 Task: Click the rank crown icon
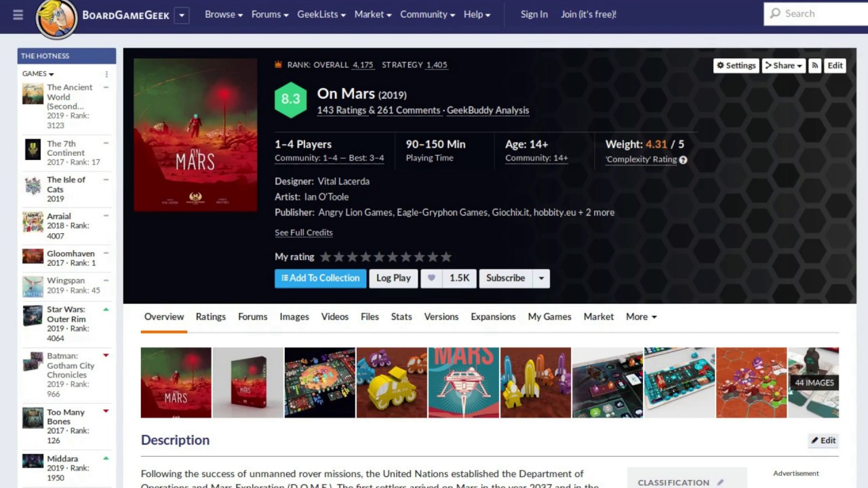(278, 64)
